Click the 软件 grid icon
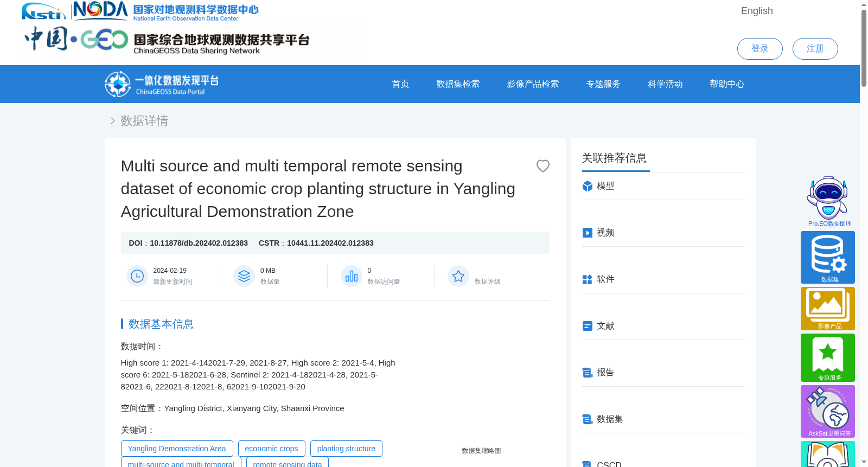 pos(588,279)
